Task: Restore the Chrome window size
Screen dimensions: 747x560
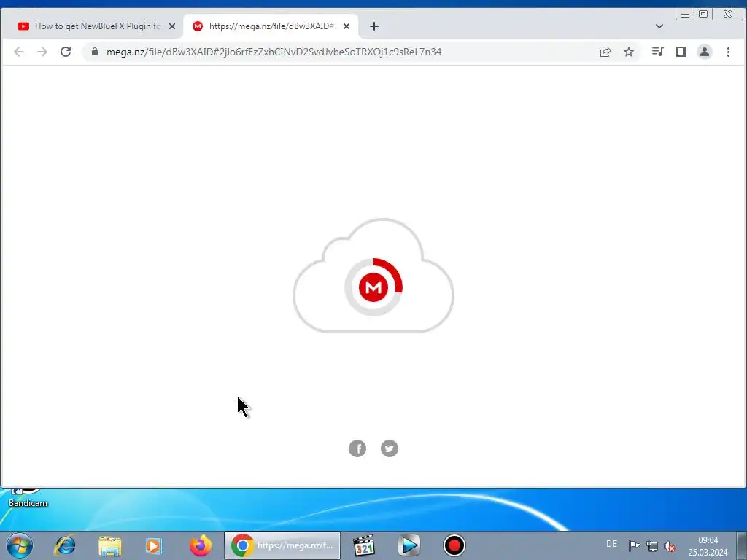Action: 703,15
